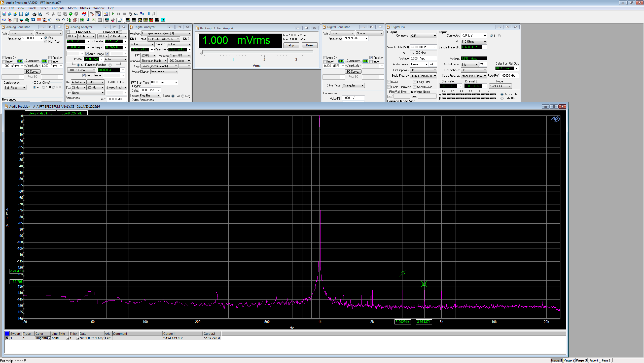Image resolution: width=644 pixels, height=363 pixels.
Task: Toggle Channel A DC checkbox in Analog Analyzer
Action: pos(68,32)
